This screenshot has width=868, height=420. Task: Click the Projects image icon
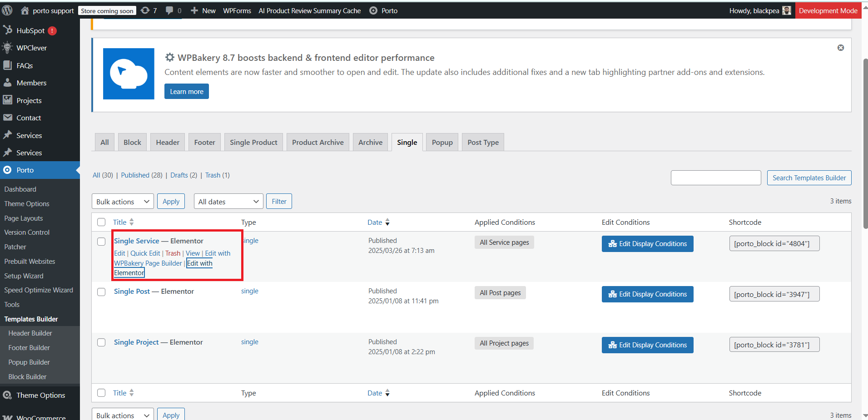[7, 100]
